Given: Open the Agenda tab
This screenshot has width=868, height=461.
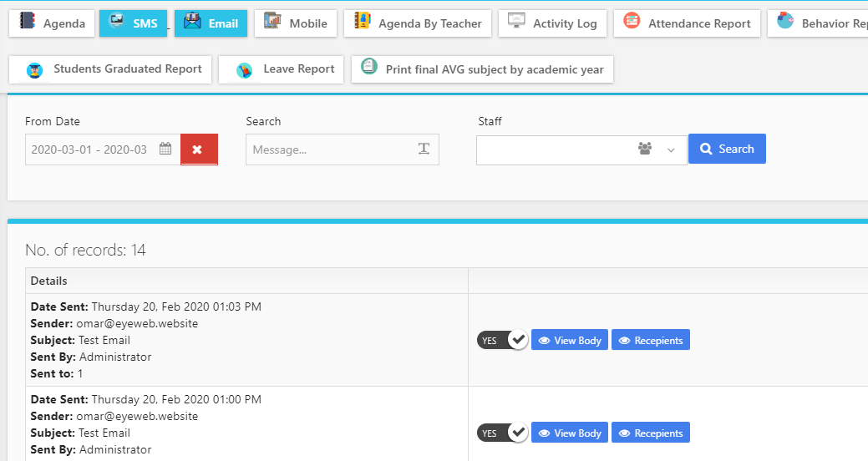Looking at the screenshot, I should pos(52,23).
